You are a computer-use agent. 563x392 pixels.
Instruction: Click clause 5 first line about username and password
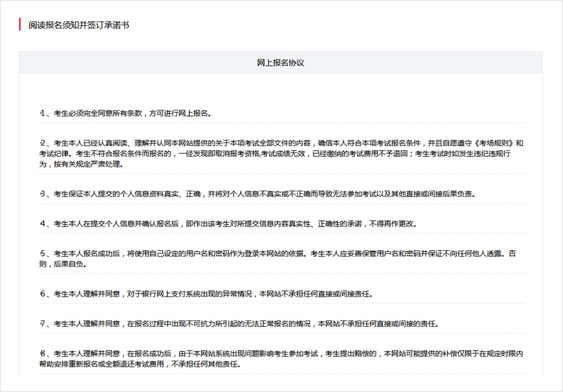282,254
